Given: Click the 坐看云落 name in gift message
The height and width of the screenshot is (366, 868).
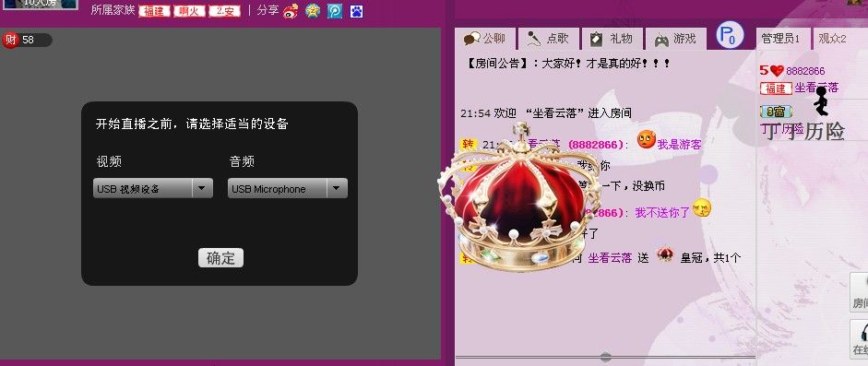Looking at the screenshot, I should tap(610, 258).
